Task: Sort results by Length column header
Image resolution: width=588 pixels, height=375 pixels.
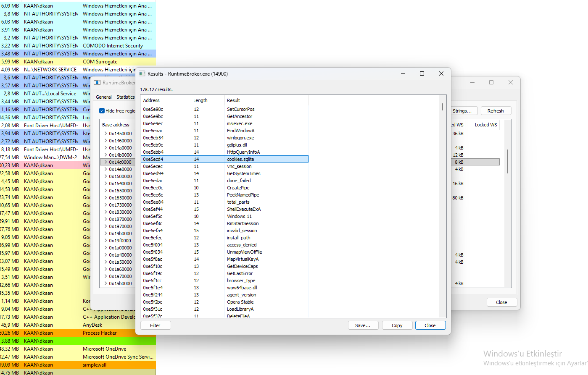Action: [208, 100]
